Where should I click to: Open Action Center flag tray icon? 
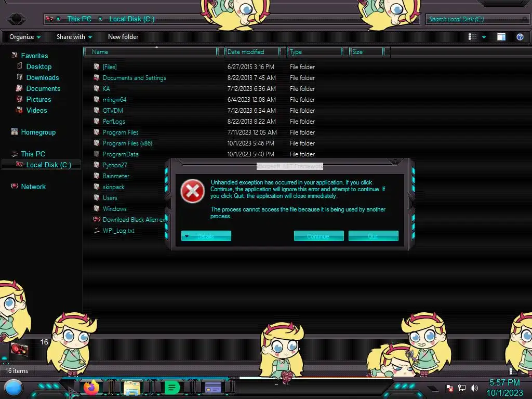[449, 388]
